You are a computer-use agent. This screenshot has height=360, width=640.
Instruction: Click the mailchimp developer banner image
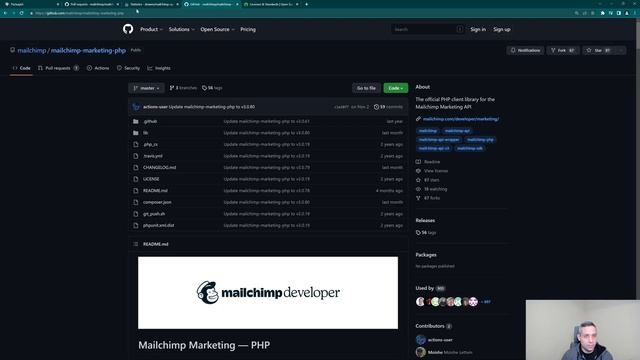coord(268,293)
